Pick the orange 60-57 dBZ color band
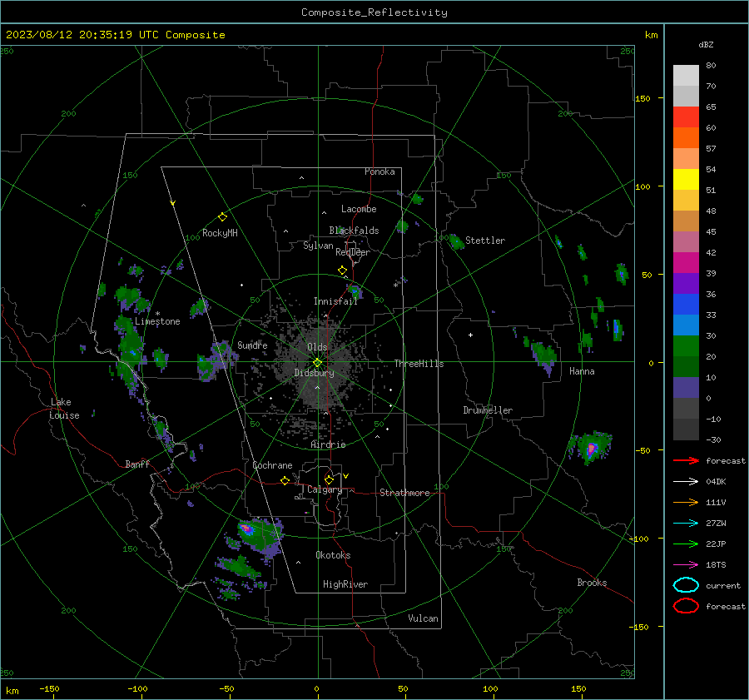This screenshot has width=749, height=700. [x=686, y=138]
